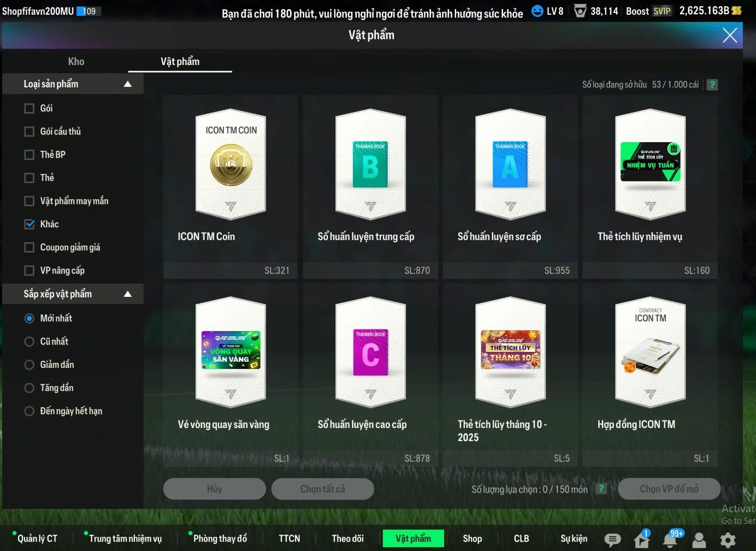756x551 pixels.
Task: Open Shop from the bottom menu
Action: pyautogui.click(x=472, y=538)
